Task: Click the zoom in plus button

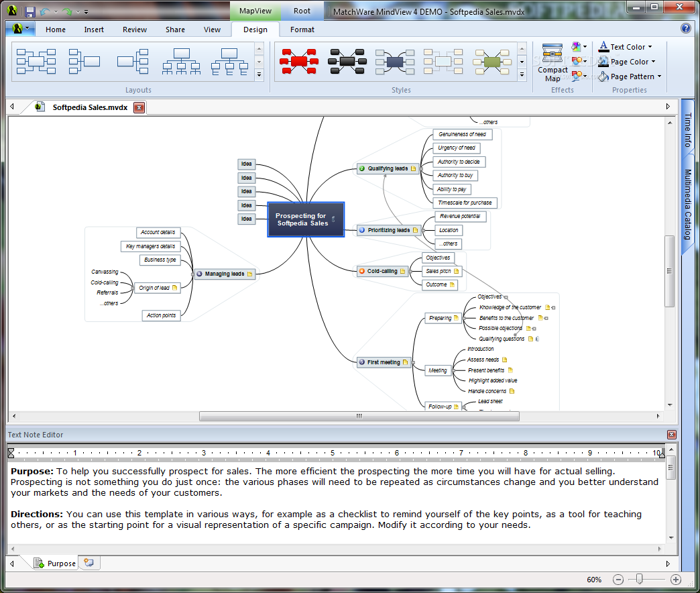Action: [676, 580]
